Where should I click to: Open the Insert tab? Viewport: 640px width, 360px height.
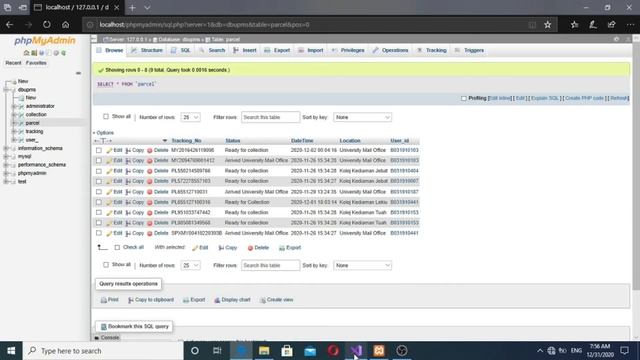coord(245,50)
